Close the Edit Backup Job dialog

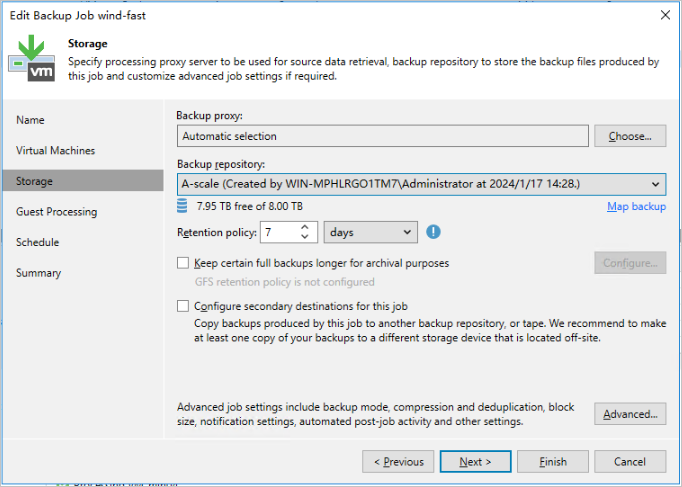(665, 14)
